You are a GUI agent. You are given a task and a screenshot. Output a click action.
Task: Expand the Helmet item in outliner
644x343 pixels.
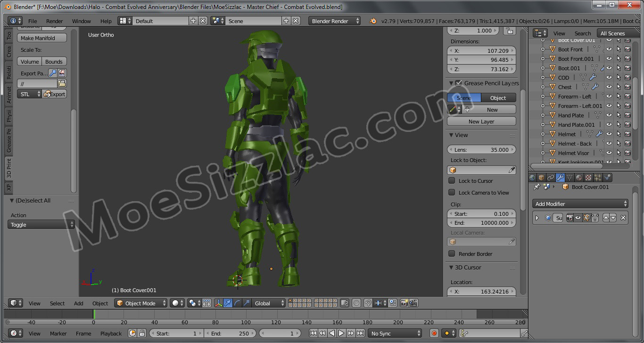point(543,134)
